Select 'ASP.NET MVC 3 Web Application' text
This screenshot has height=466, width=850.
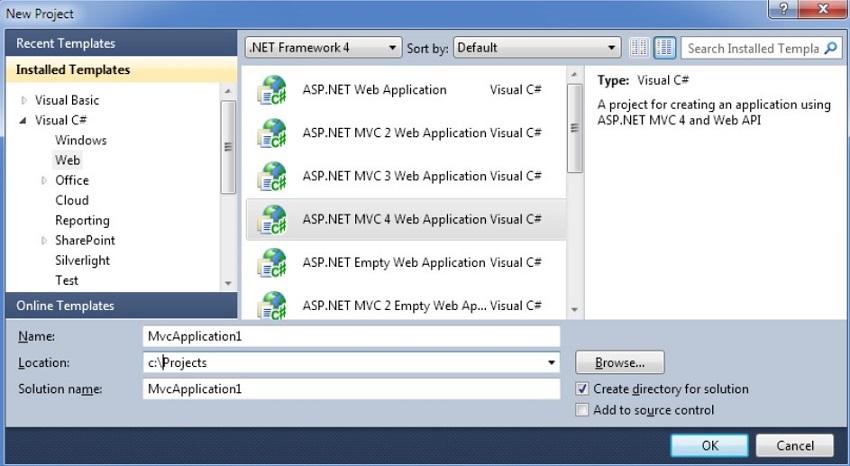tap(395, 177)
